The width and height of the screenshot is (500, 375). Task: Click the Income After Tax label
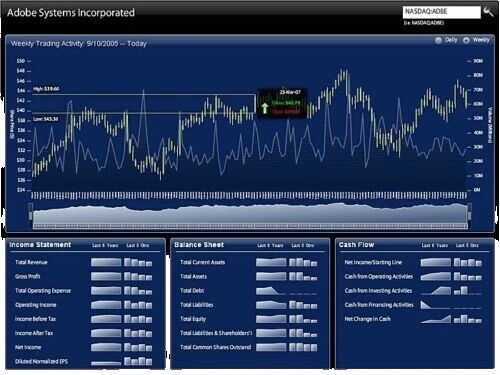[34, 333]
